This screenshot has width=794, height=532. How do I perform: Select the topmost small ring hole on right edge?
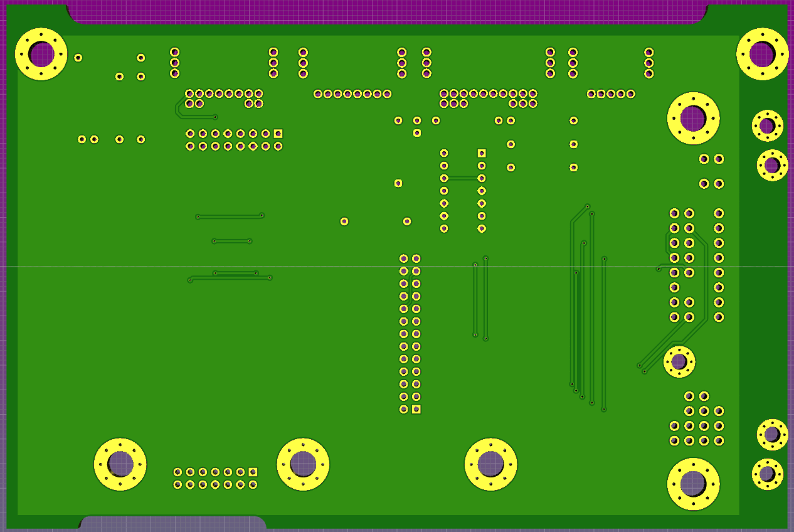767,126
